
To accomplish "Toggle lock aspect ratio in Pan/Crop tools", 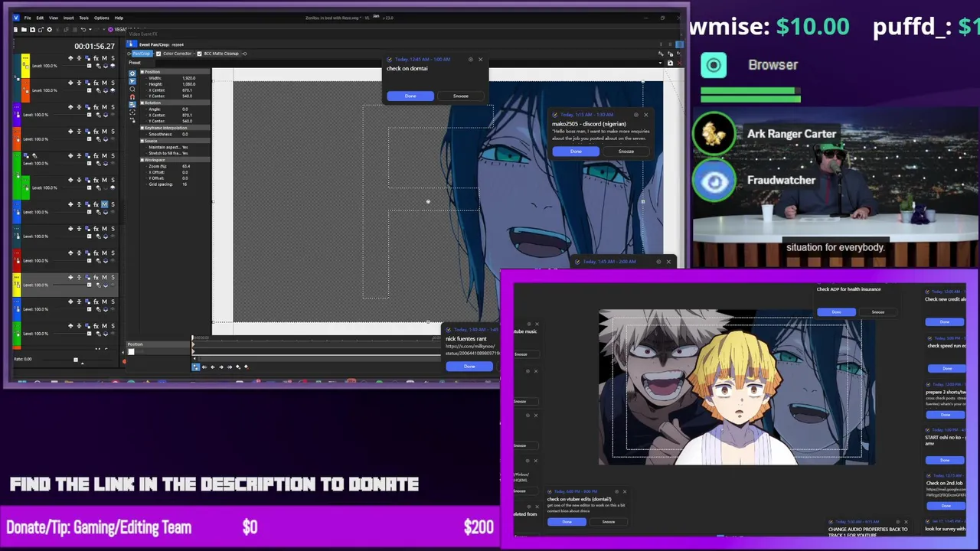I will (132, 105).
